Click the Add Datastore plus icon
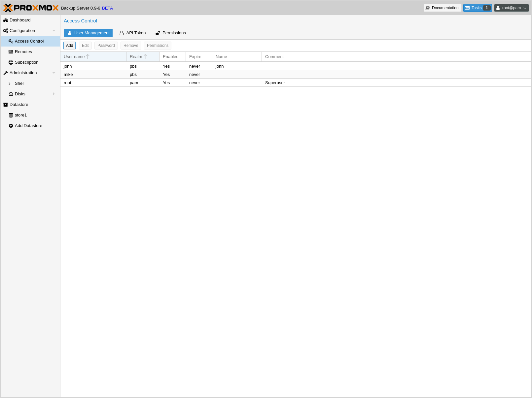Viewport: 532px width, 398px height. [x=11, y=126]
